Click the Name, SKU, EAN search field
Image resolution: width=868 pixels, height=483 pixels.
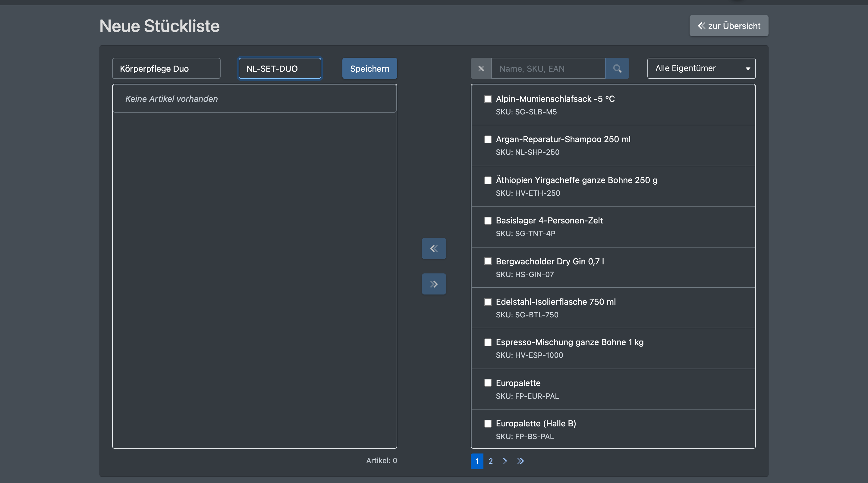click(548, 68)
